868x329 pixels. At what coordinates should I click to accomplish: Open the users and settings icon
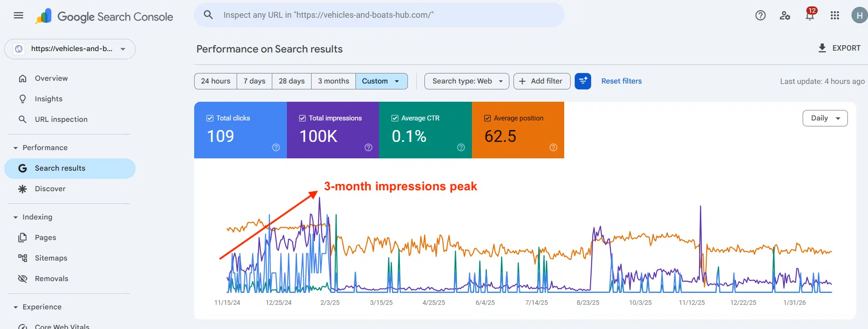tap(785, 16)
